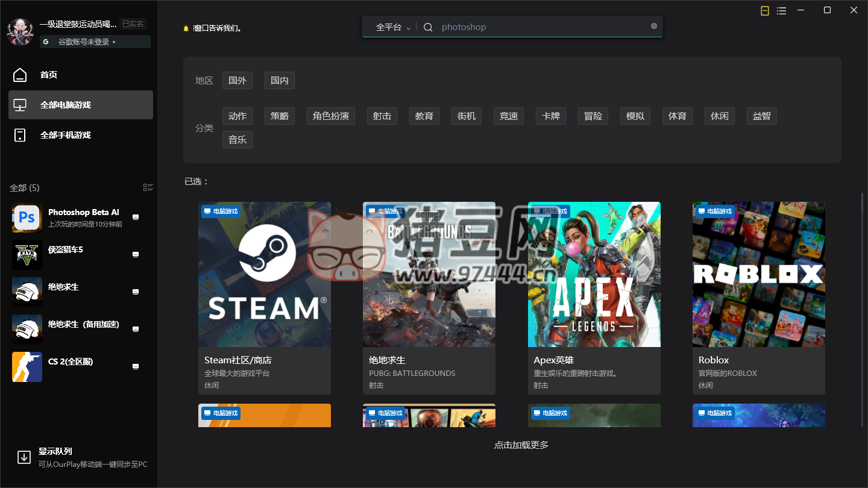Viewport: 868px width, 488px height.
Task: Clear the photoshop search text
Action: point(654,26)
